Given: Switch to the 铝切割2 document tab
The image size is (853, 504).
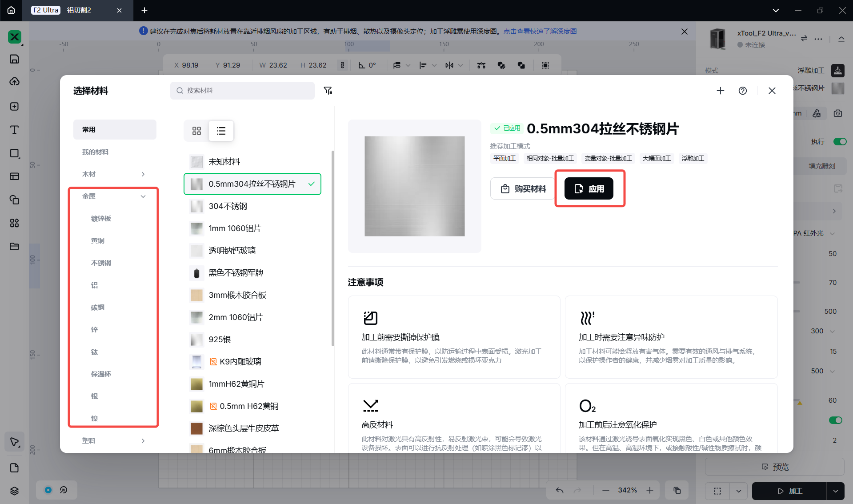Looking at the screenshot, I should [79, 10].
